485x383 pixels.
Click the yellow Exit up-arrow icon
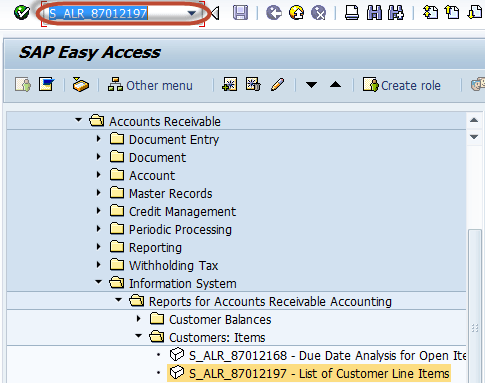click(296, 13)
